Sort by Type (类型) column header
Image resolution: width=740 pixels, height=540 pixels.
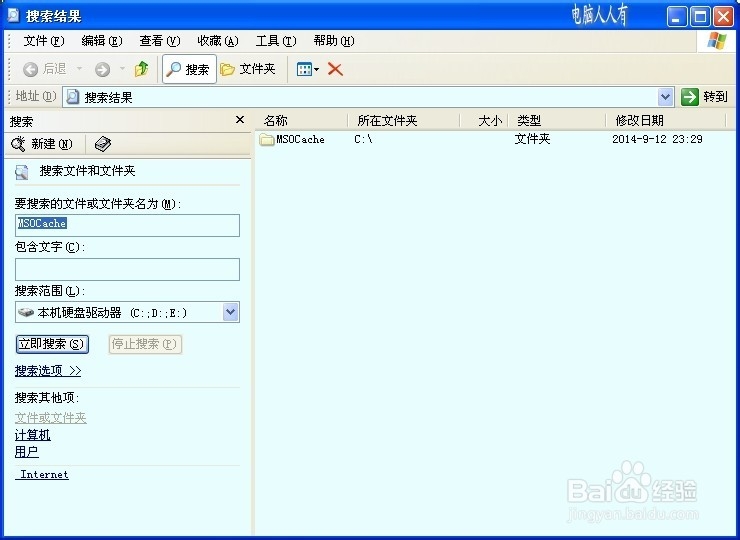pos(557,120)
